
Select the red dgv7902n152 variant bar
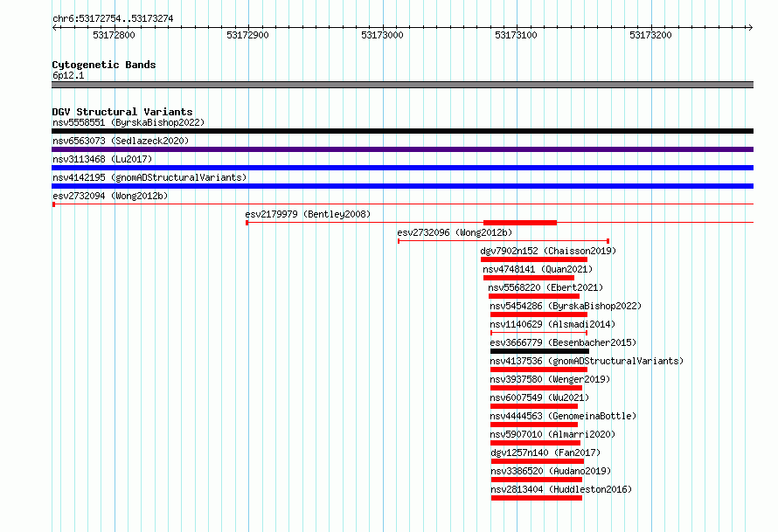(x=534, y=259)
